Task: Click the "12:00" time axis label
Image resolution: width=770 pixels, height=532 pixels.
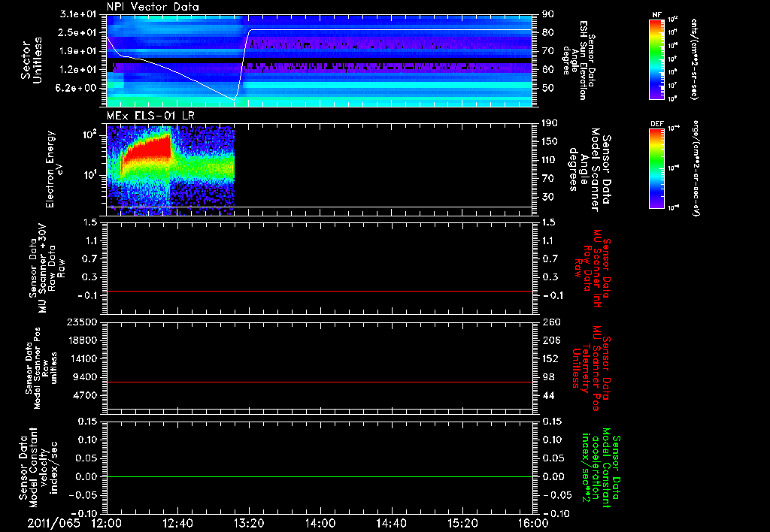Action: [x=107, y=523]
